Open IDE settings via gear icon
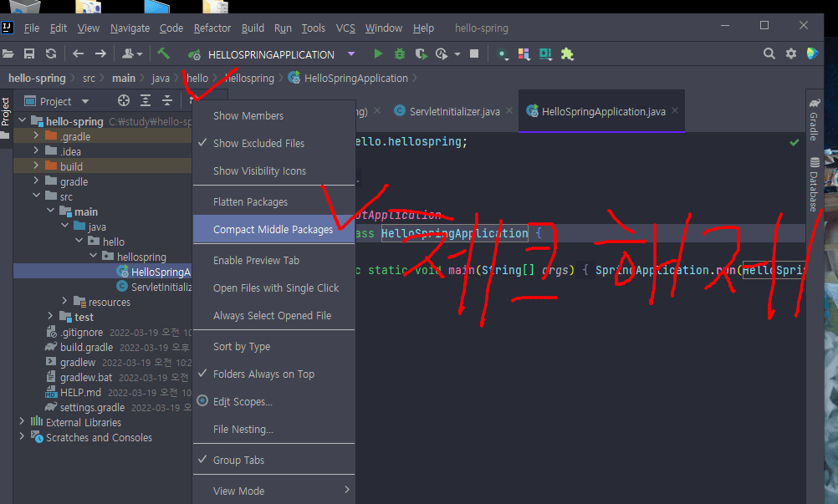This screenshot has width=838, height=504. pyautogui.click(x=791, y=54)
